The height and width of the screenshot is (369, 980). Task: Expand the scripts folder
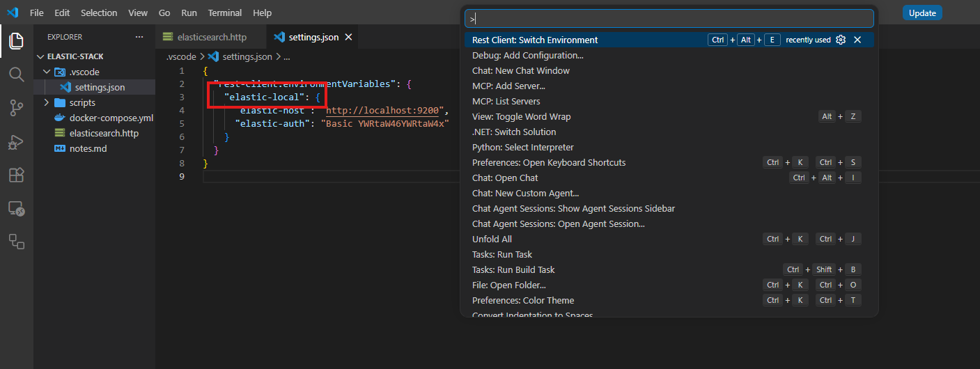tap(47, 102)
